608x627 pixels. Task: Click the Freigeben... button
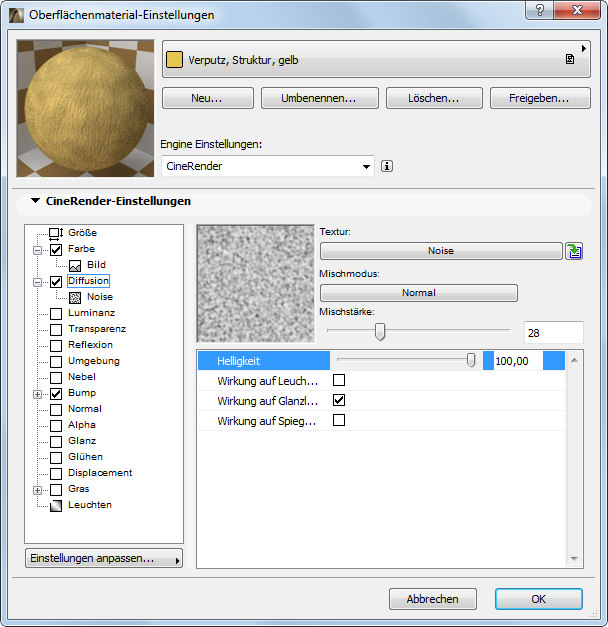tap(540, 98)
